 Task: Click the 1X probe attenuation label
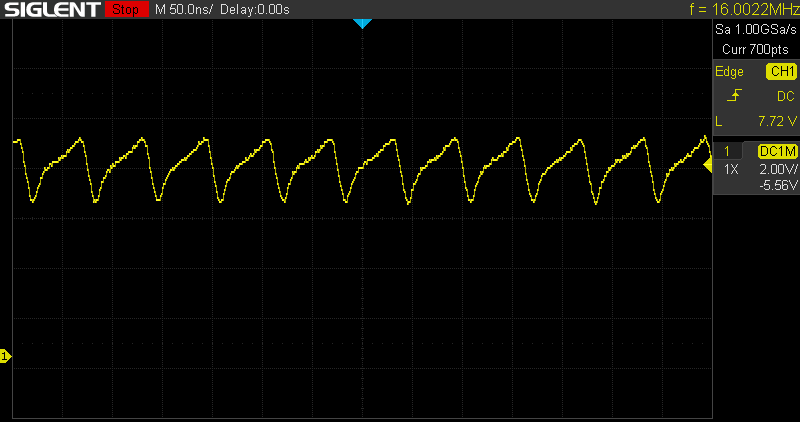click(x=731, y=169)
